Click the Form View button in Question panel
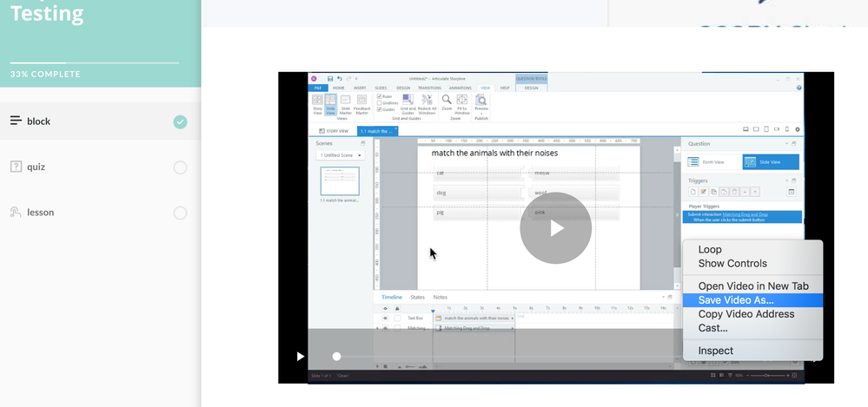The image size is (868, 407). [x=712, y=162]
